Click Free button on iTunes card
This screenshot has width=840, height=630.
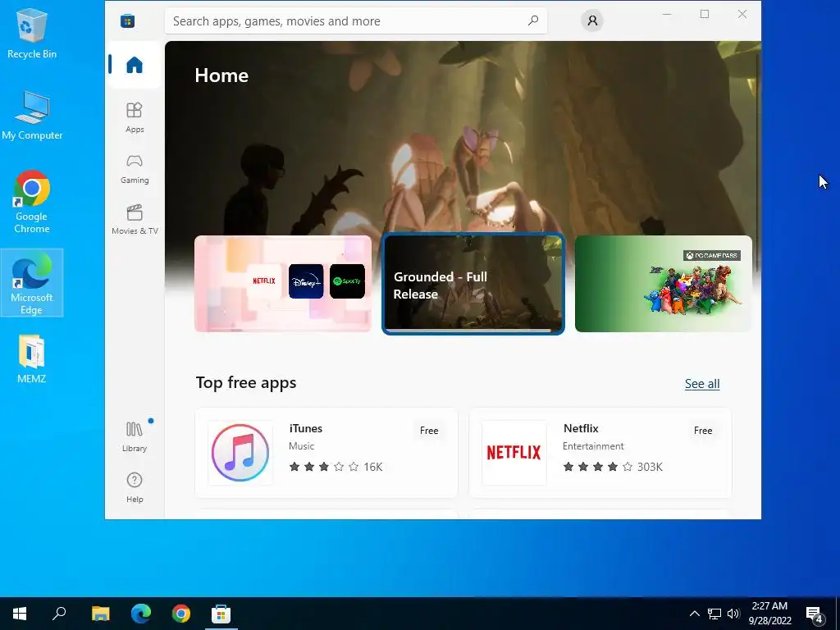[x=429, y=430]
